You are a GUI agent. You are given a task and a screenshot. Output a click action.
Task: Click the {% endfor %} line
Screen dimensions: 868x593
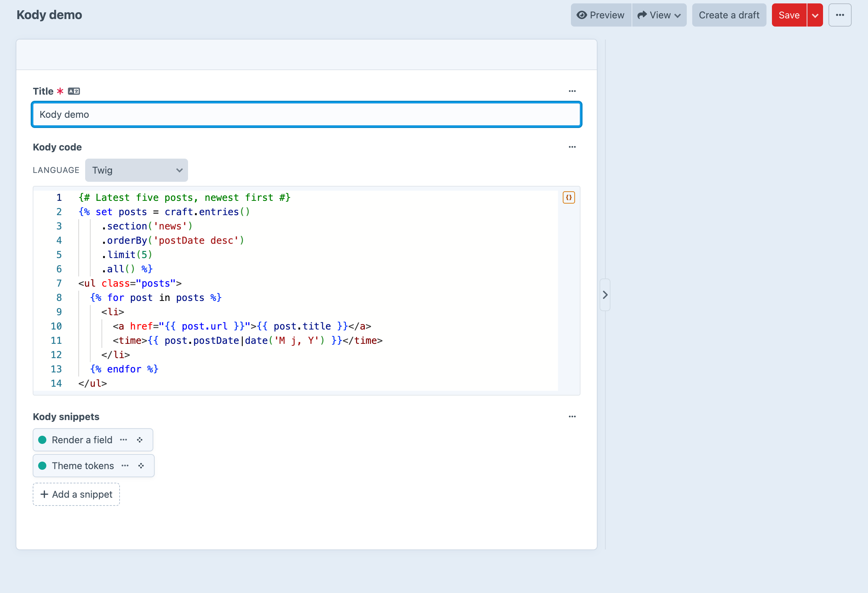point(124,369)
